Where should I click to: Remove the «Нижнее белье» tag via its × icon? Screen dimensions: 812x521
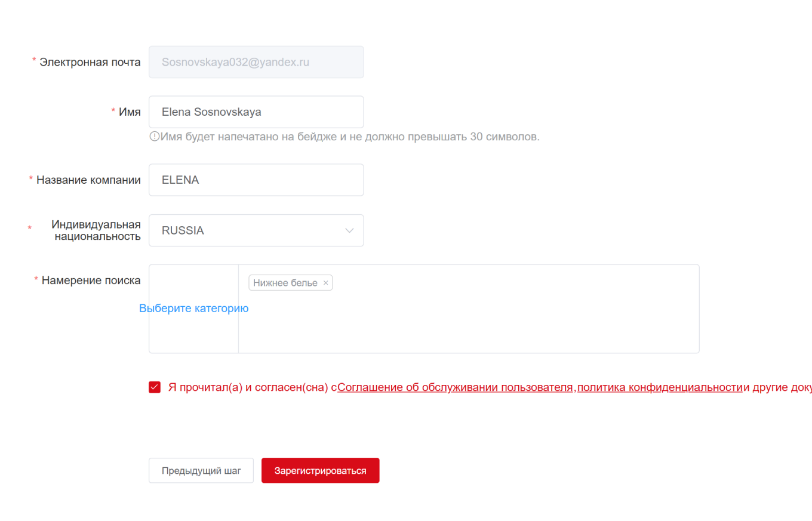pos(326,282)
